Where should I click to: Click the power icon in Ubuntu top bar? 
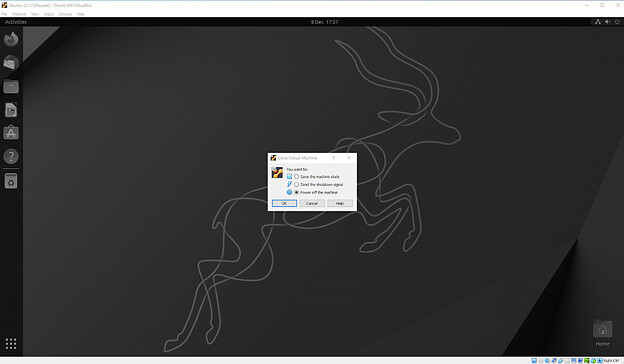coord(617,22)
